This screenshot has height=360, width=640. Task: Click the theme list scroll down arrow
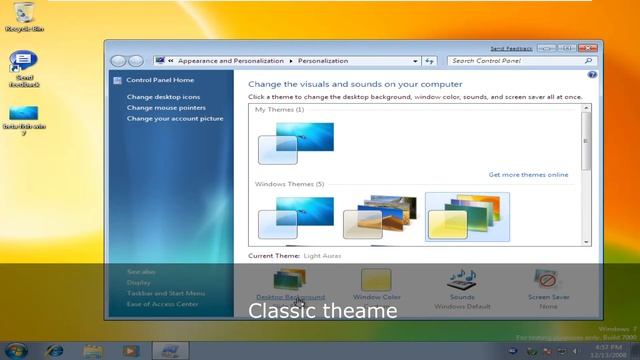click(x=586, y=242)
